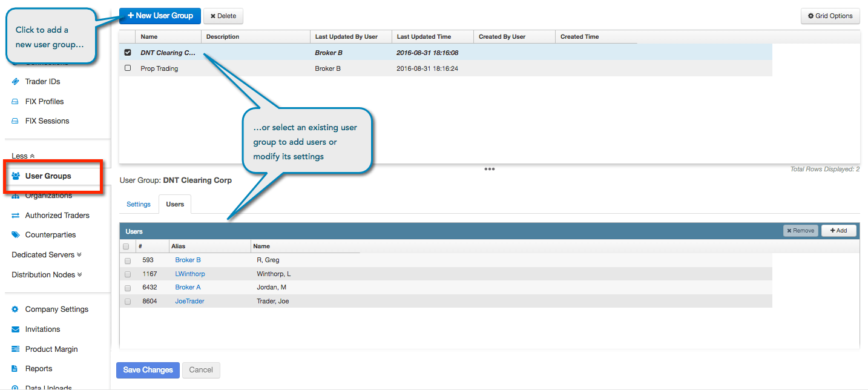868x390 pixels.
Task: Click the FIX Profiles sidebar icon
Action: click(x=15, y=102)
